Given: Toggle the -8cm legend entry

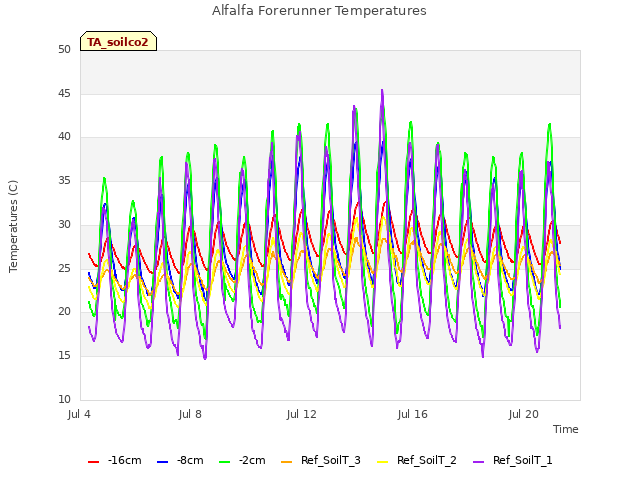Looking at the screenshot, I should [180, 460].
